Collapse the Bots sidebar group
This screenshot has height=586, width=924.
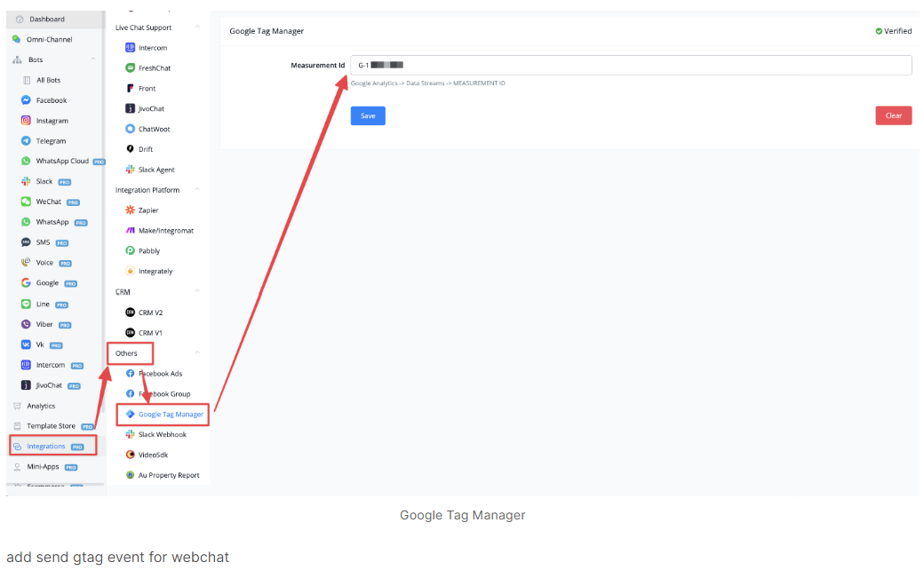click(x=93, y=59)
